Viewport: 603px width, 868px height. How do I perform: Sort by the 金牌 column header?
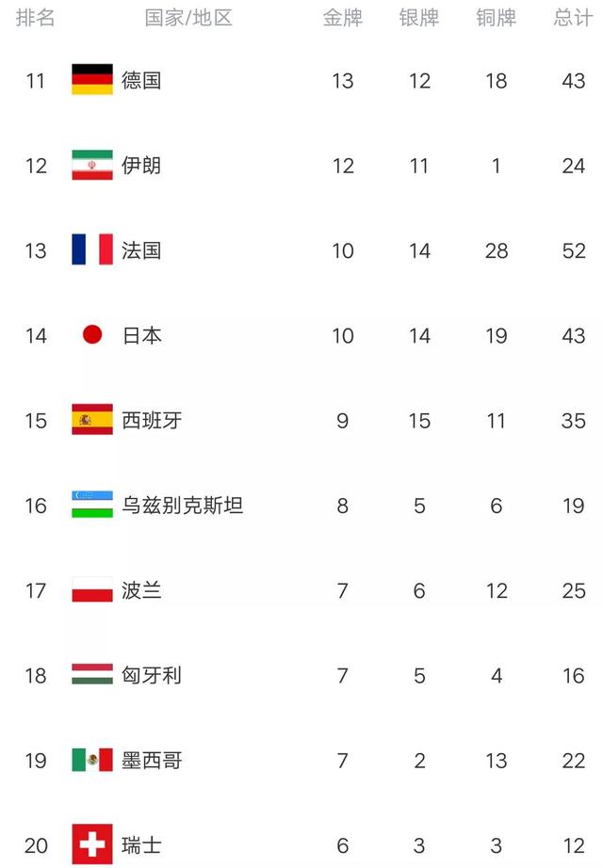tap(343, 18)
